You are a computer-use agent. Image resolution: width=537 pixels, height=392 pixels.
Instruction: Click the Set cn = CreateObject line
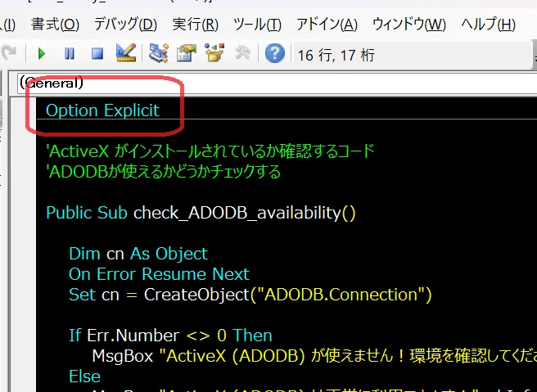[x=250, y=295]
